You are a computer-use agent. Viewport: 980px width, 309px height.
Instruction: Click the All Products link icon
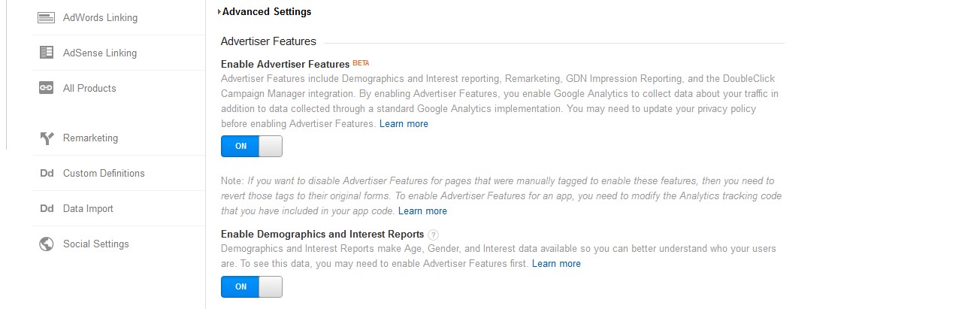(46, 88)
